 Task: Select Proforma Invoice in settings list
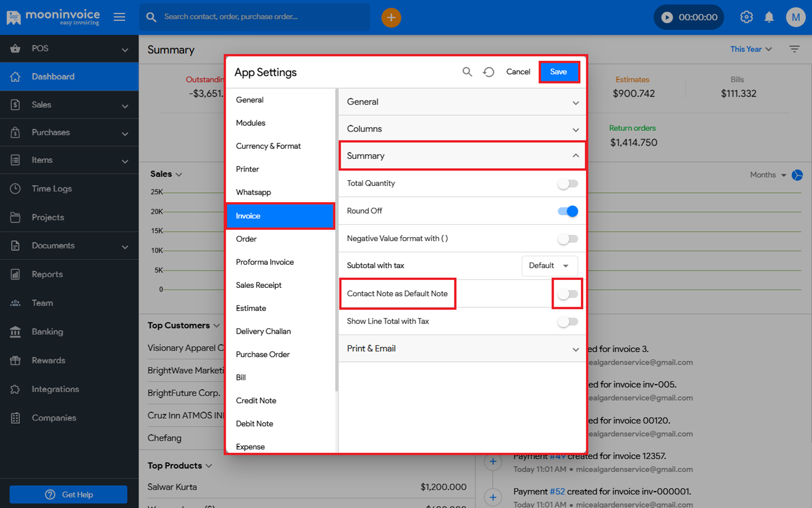pyautogui.click(x=264, y=262)
